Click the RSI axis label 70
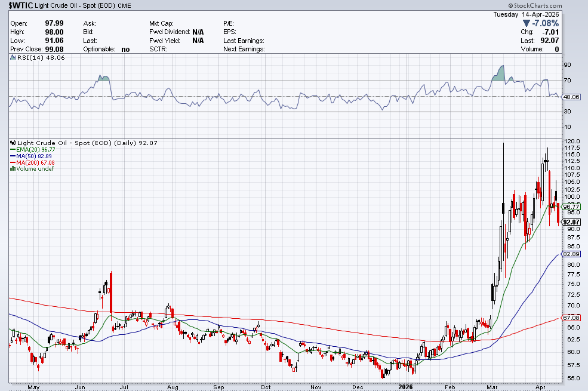The width and height of the screenshot is (588, 391). (x=567, y=80)
